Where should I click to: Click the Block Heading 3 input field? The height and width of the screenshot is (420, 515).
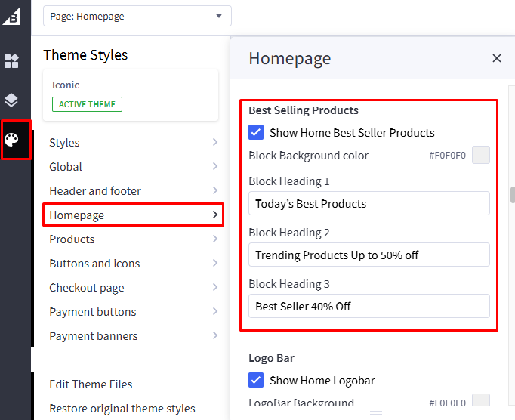coord(369,307)
